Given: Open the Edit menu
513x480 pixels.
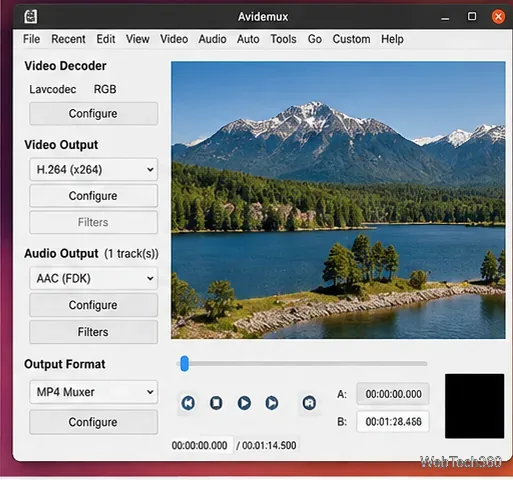Looking at the screenshot, I should [x=106, y=39].
